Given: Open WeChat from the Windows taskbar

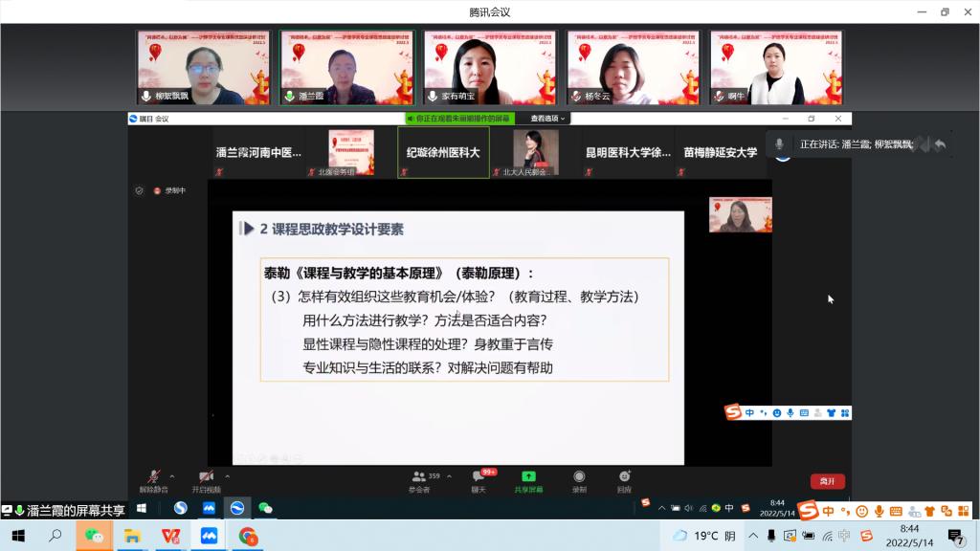Looking at the screenshot, I should coord(94,536).
